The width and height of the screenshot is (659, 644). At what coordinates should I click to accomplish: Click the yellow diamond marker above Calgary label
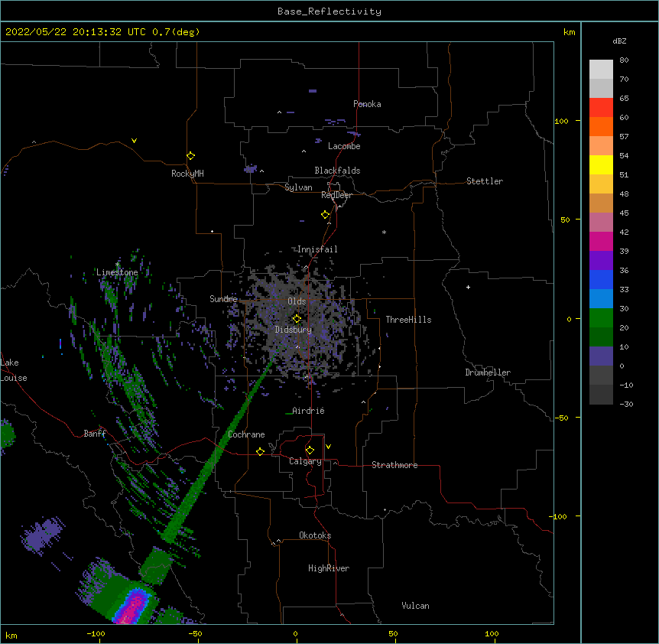(x=310, y=450)
